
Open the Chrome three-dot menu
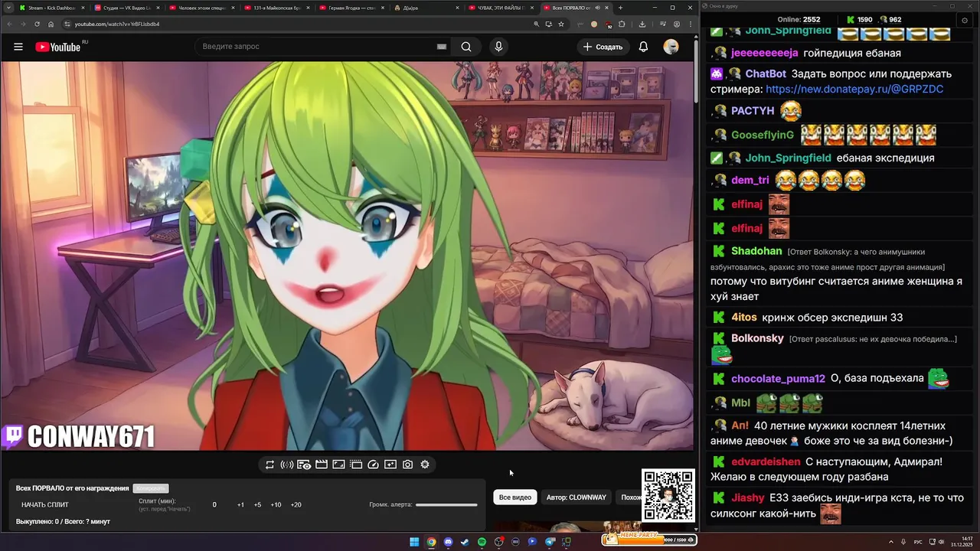pyautogui.click(x=690, y=24)
